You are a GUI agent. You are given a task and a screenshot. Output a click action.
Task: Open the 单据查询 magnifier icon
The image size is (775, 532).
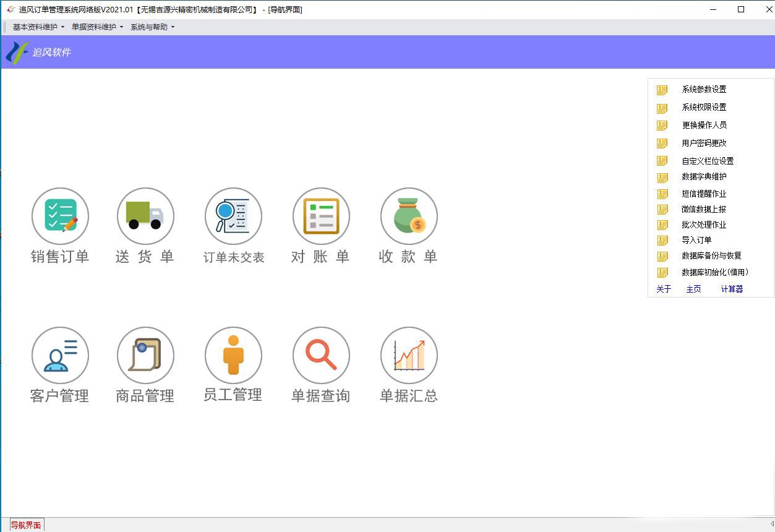tap(321, 356)
